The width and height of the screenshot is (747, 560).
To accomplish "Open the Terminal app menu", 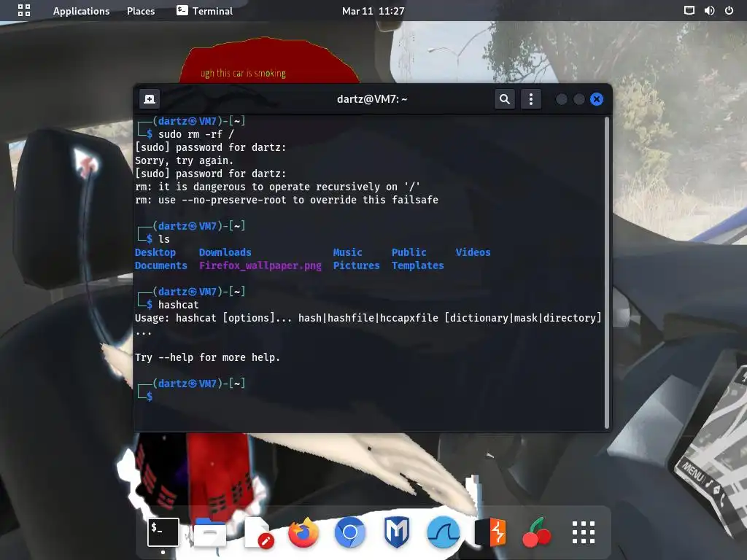I will (204, 11).
